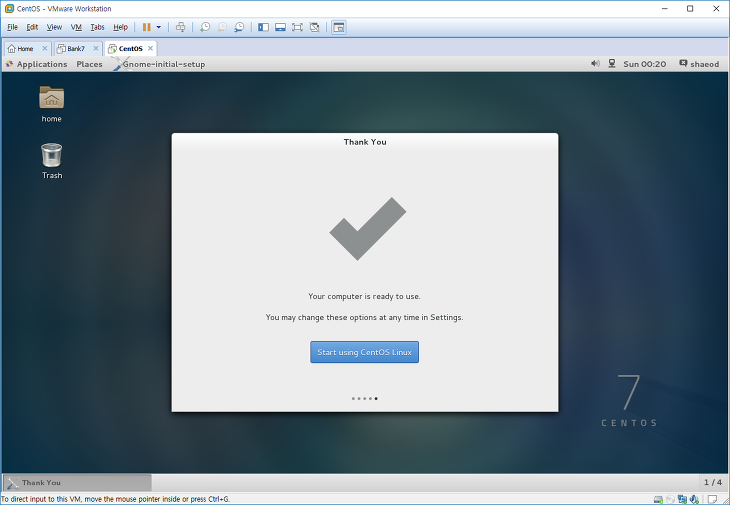Screen dimensions: 730x505
Task: Close the Home tab
Action: 45,48
